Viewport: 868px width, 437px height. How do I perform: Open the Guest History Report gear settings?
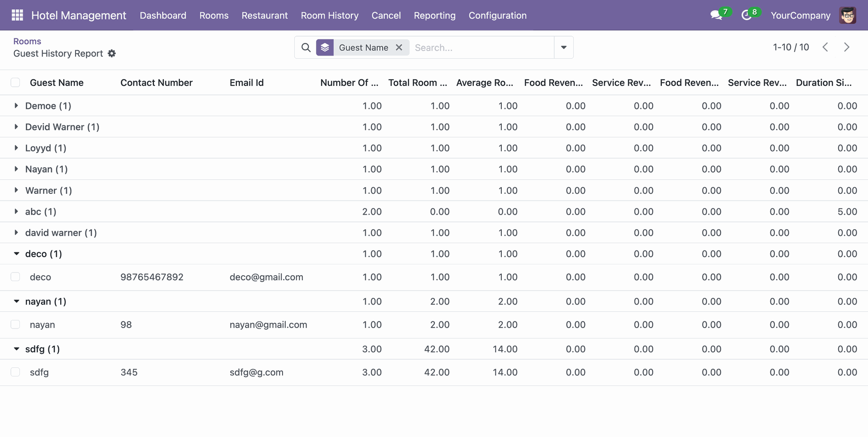click(112, 54)
